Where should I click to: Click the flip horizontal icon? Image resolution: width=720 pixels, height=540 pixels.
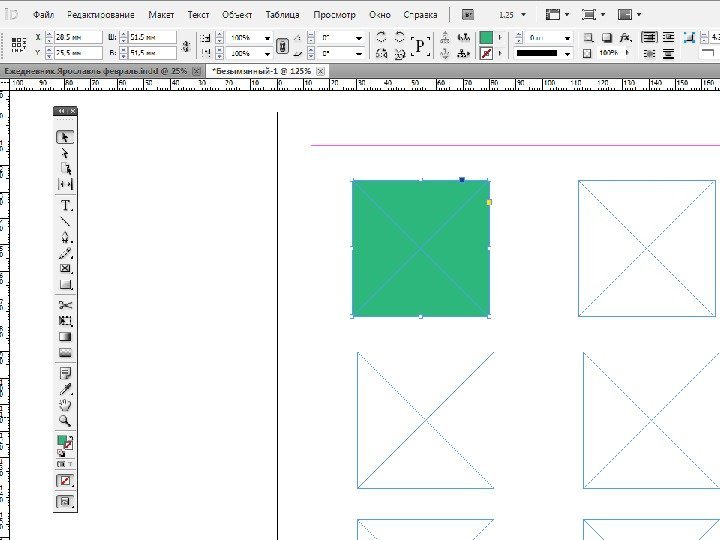click(381, 54)
